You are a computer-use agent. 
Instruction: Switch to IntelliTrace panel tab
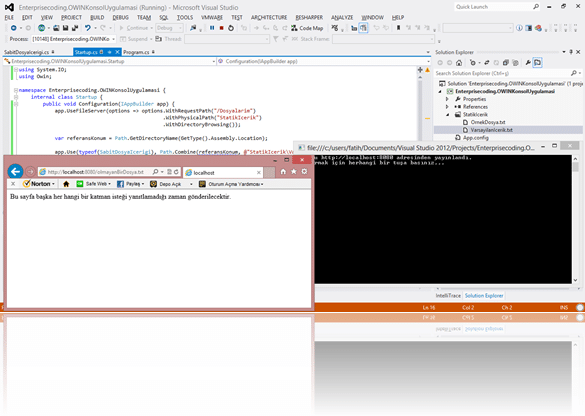coord(448,295)
